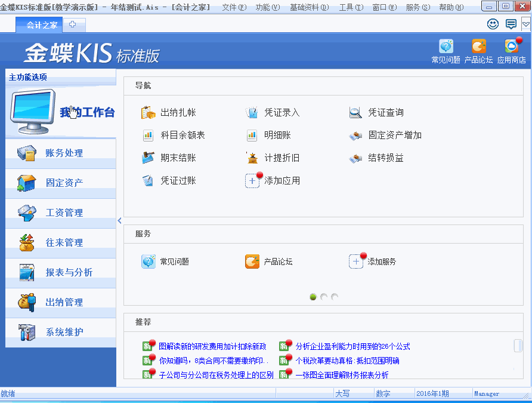Open link 你知道吗，8类合同不需要缴纳印..
532x403 pixels.
[214, 361]
